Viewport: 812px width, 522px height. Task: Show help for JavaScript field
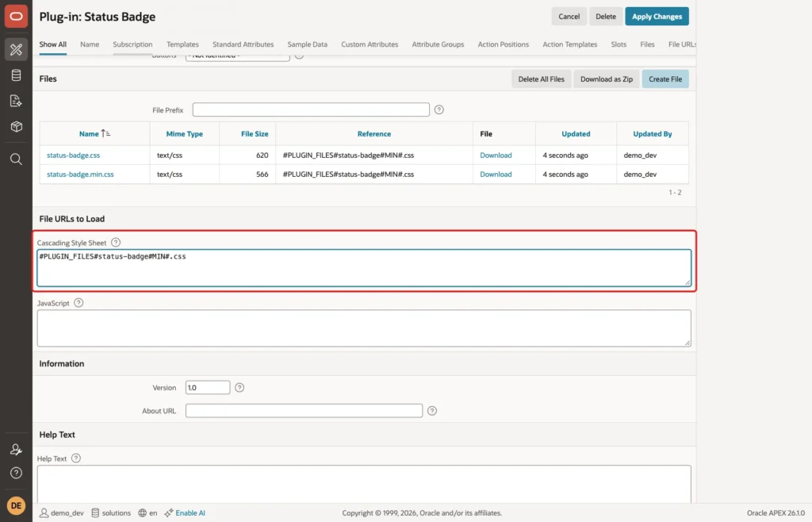[79, 303]
